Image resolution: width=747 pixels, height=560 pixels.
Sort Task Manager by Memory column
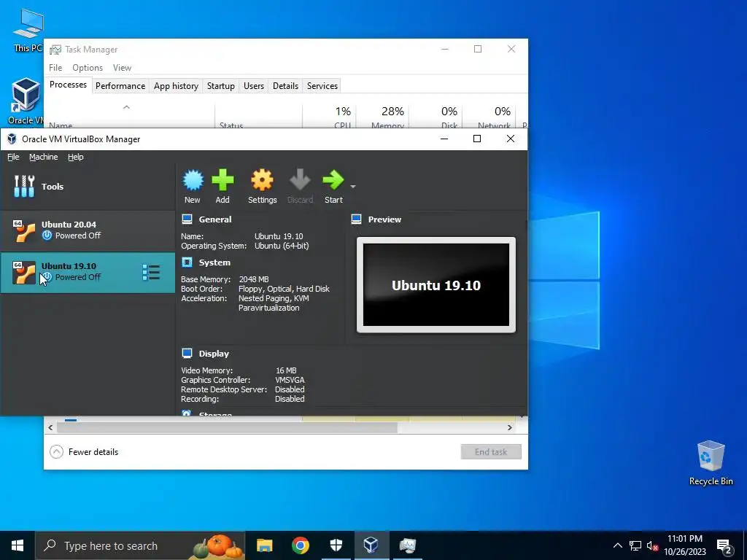[382, 116]
